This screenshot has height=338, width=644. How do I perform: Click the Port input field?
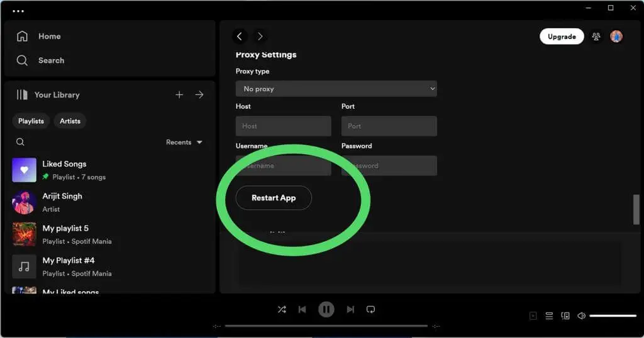tap(389, 126)
